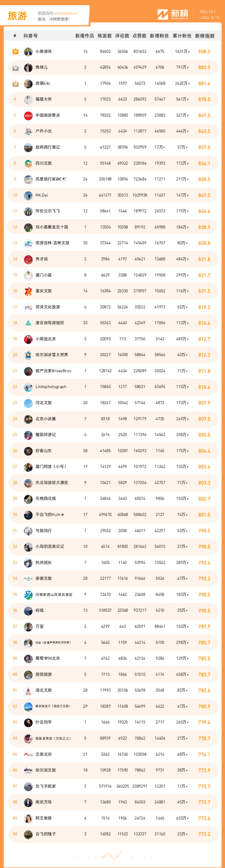Open 四川文旅 avatar icon
225x868 pixels.
pyautogui.click(x=28, y=163)
